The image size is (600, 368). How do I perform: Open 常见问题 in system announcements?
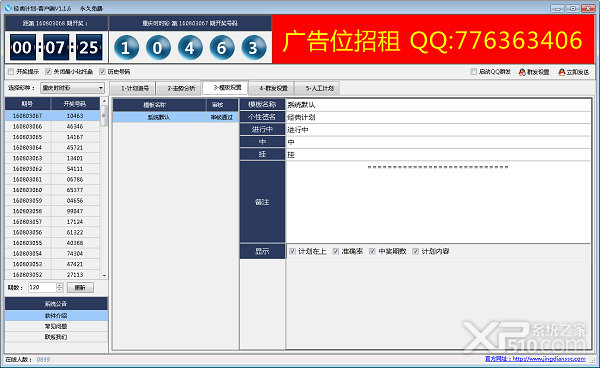pos(56,326)
